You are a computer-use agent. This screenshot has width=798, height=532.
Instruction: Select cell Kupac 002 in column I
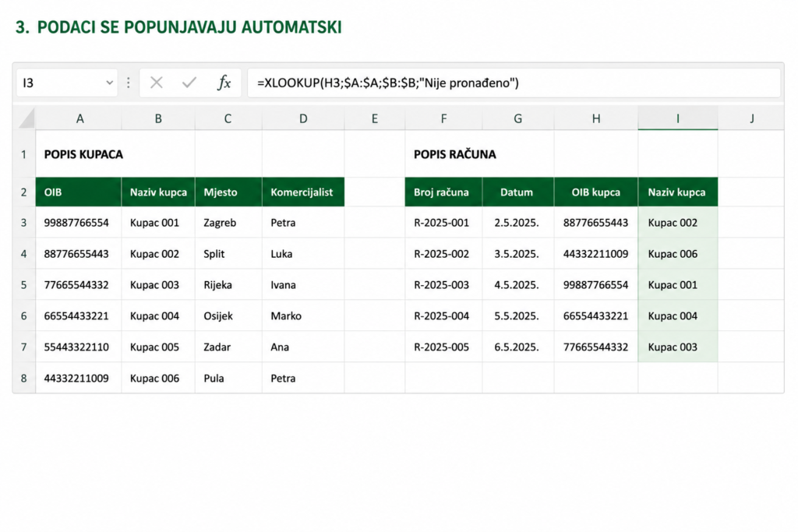coord(678,222)
